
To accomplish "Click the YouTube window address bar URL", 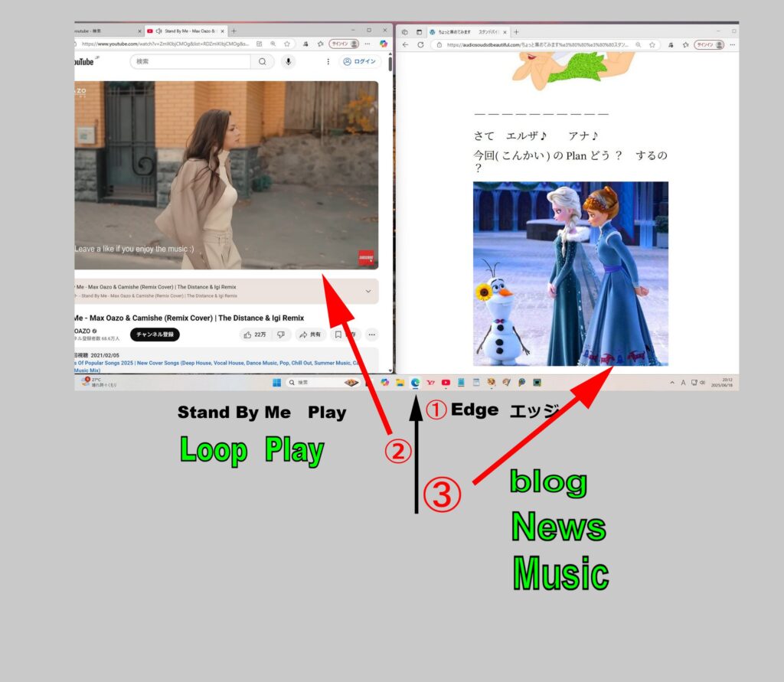I will (x=165, y=44).
